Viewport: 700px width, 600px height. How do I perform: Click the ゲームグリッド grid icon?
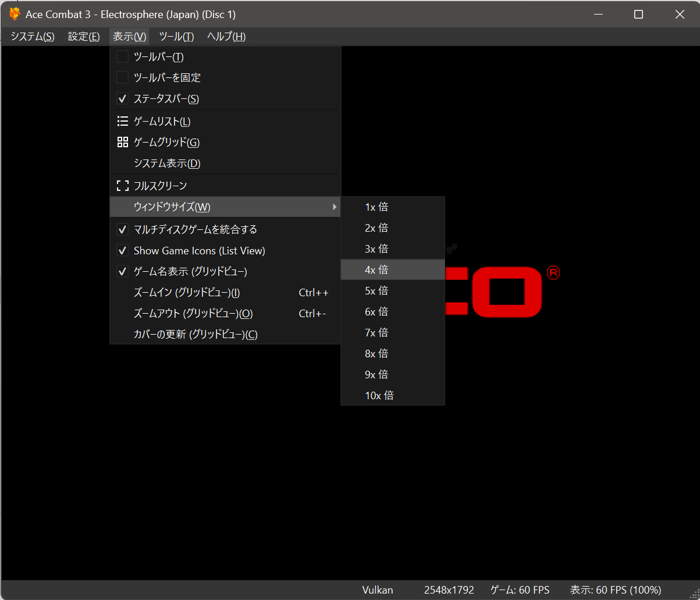pos(122,142)
